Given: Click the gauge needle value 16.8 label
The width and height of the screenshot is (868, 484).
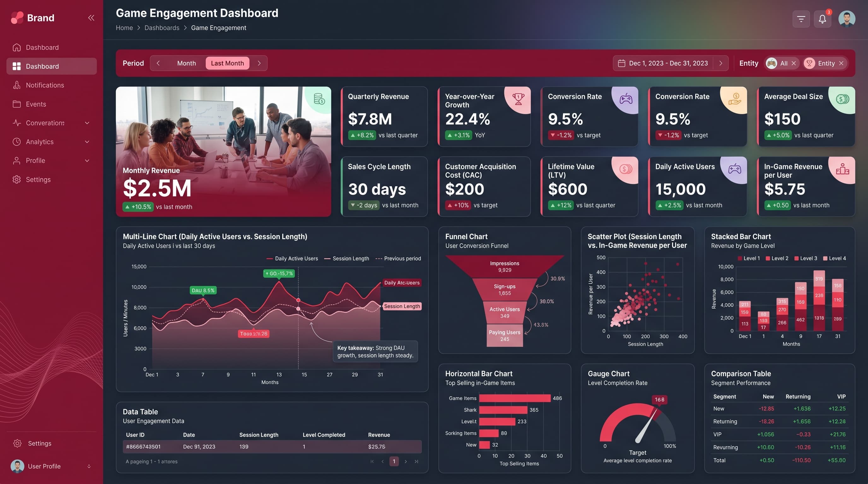Looking at the screenshot, I should [x=660, y=400].
